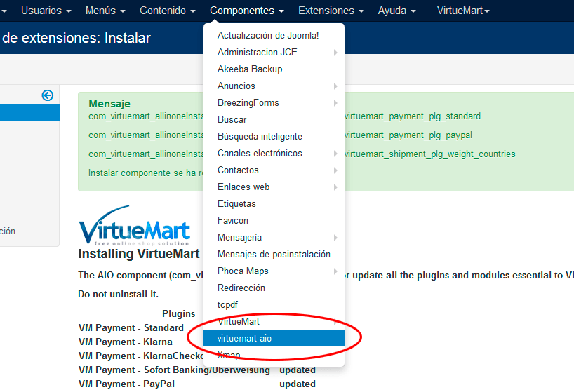Open Búsqueda inteligente component

tap(274, 137)
